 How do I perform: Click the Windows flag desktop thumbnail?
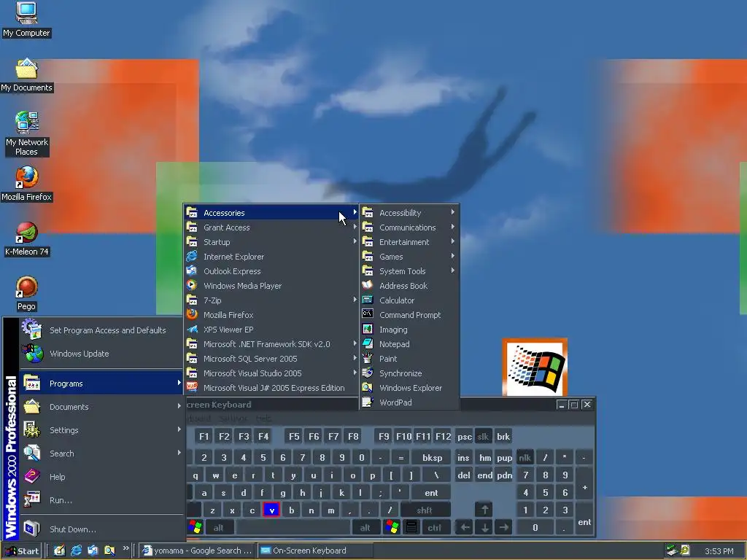tap(535, 367)
